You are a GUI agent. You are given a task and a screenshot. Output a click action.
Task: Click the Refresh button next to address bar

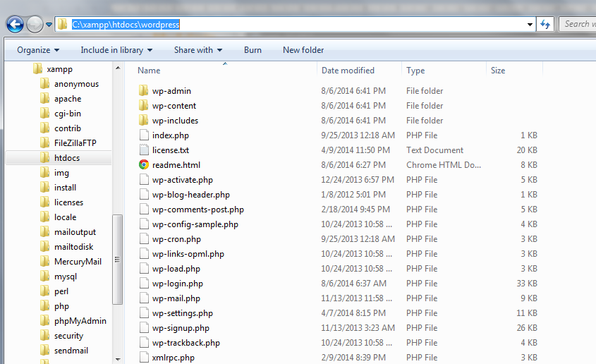(545, 24)
